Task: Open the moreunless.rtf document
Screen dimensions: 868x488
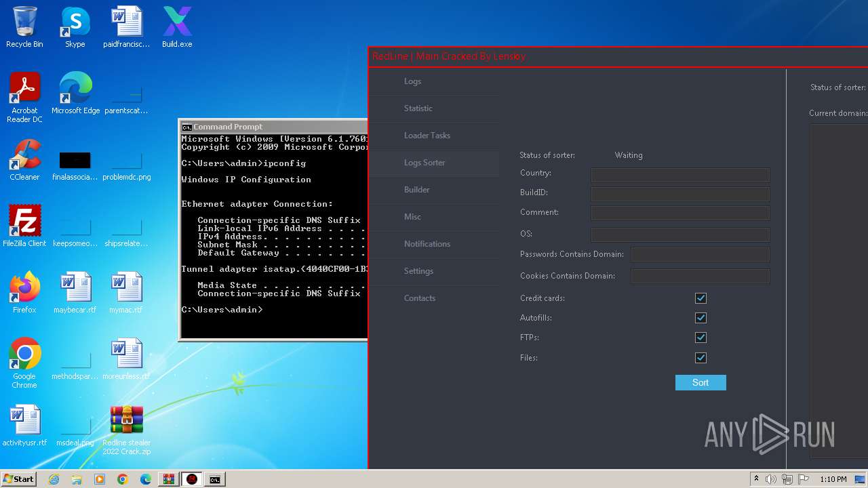Action: click(x=126, y=359)
